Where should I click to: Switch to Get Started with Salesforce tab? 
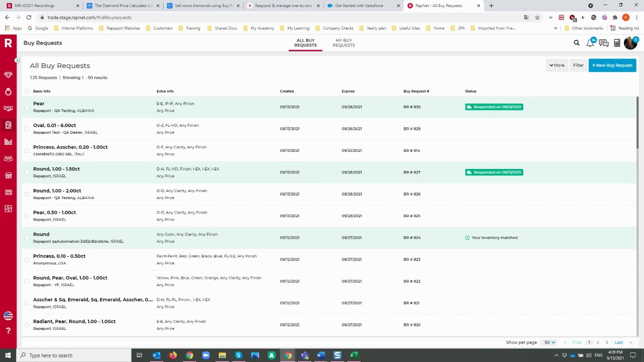363,6
